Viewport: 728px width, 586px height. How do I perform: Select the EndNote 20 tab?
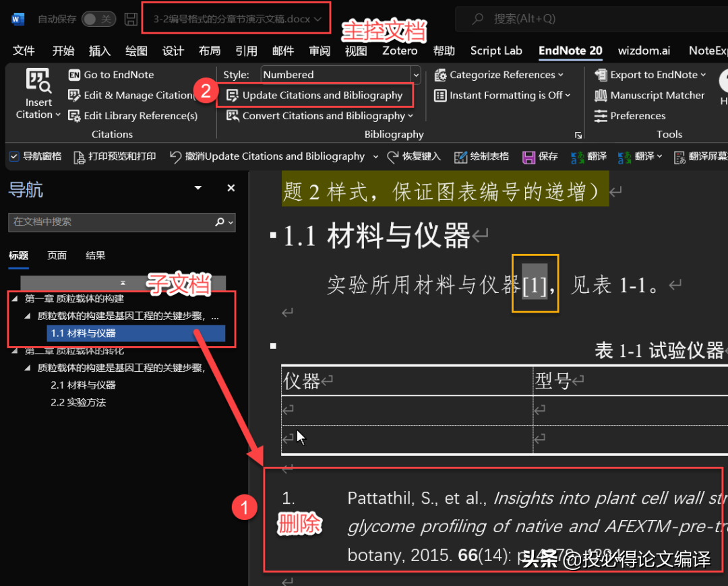click(x=570, y=51)
